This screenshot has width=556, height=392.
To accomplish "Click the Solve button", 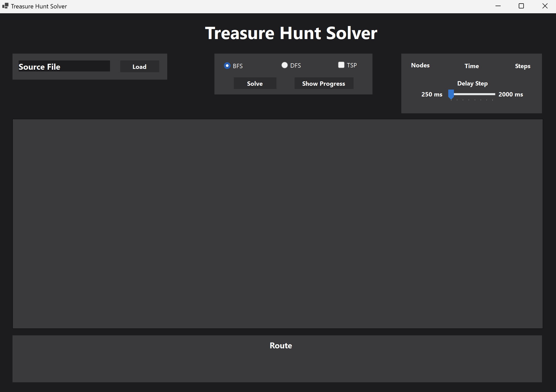I will point(255,83).
